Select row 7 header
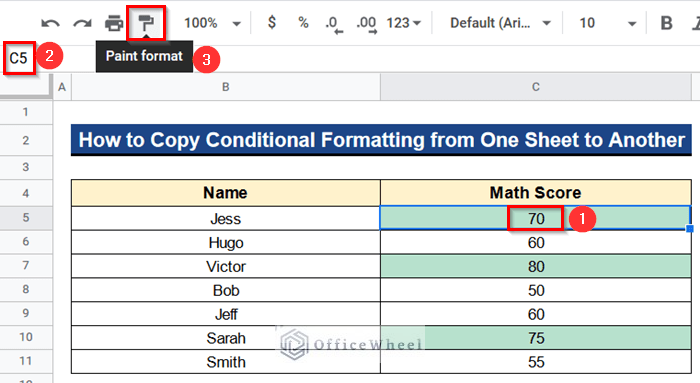700x383 pixels. (x=26, y=266)
